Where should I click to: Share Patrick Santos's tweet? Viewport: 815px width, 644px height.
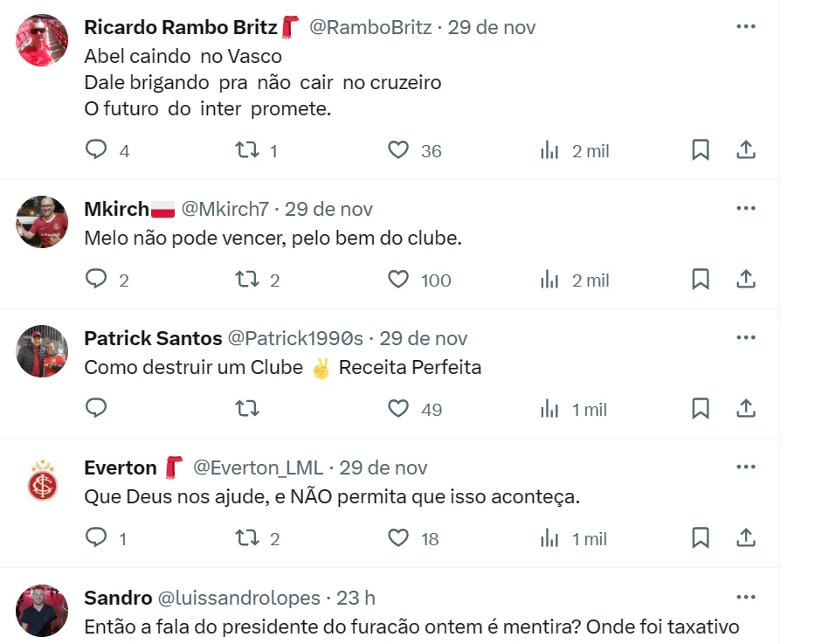pos(746,409)
